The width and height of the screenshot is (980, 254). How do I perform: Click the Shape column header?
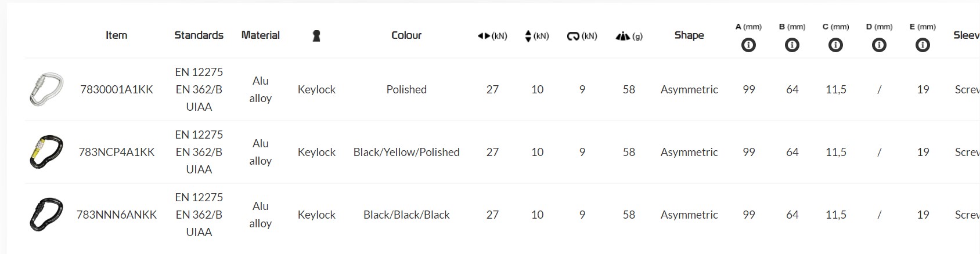pos(689,35)
